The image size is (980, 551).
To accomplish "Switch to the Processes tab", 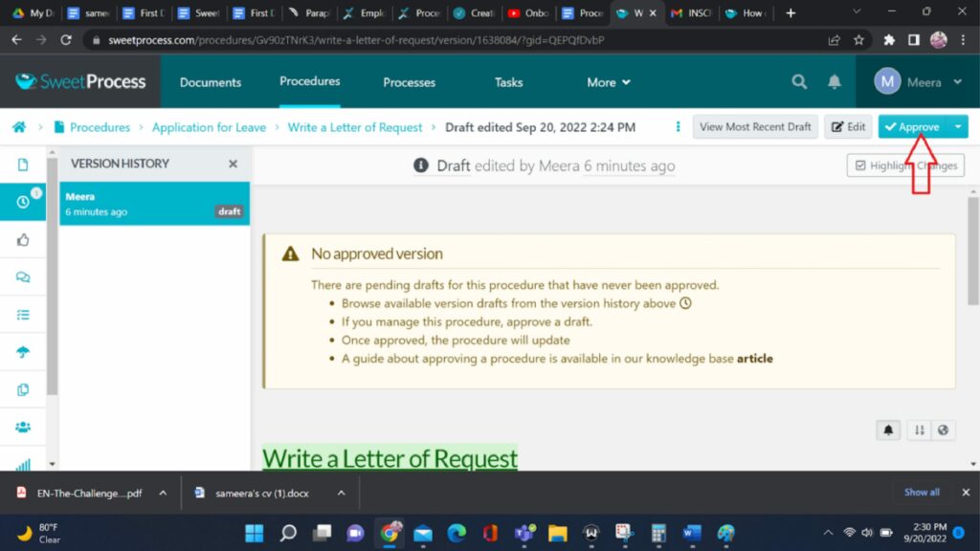I will click(410, 82).
